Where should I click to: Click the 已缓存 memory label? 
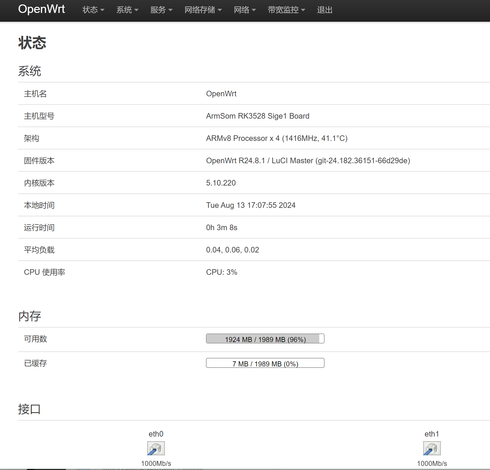click(x=35, y=363)
